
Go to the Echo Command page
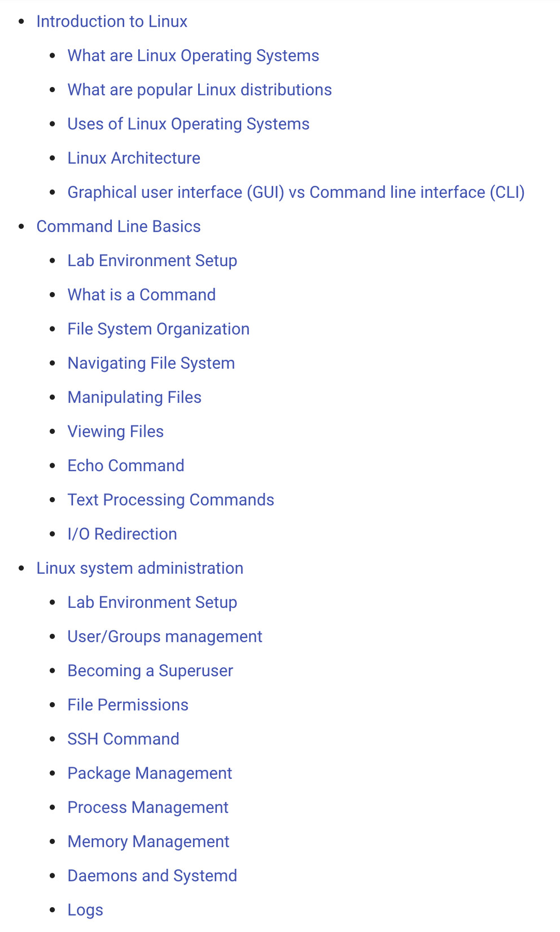pyautogui.click(x=126, y=466)
